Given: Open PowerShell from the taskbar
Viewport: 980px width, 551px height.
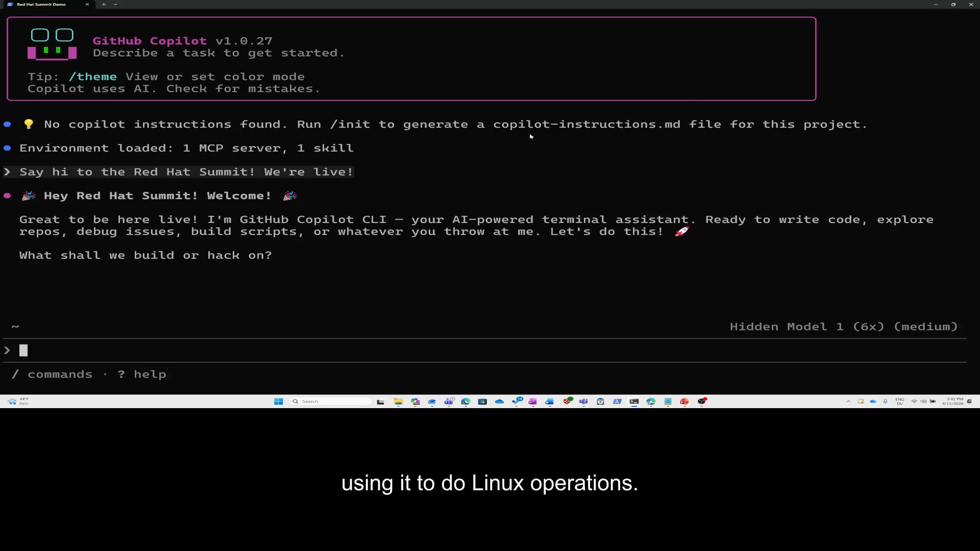Looking at the screenshot, I should (617, 402).
